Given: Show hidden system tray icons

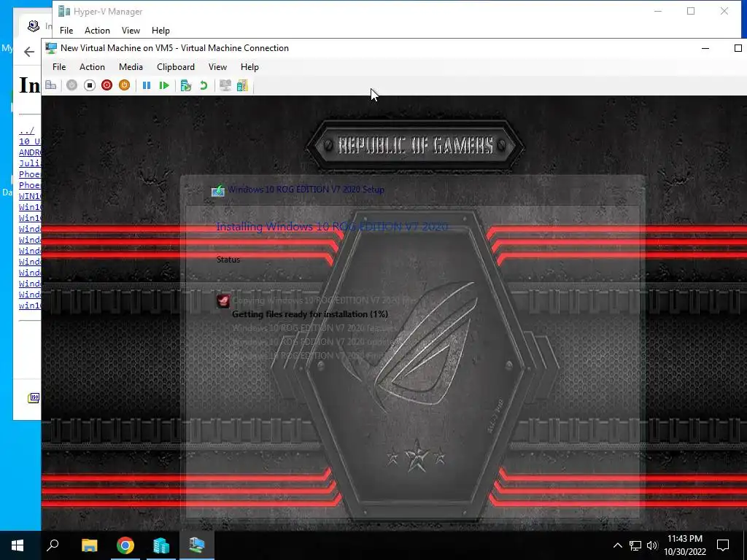Looking at the screenshot, I should pyautogui.click(x=617, y=545).
